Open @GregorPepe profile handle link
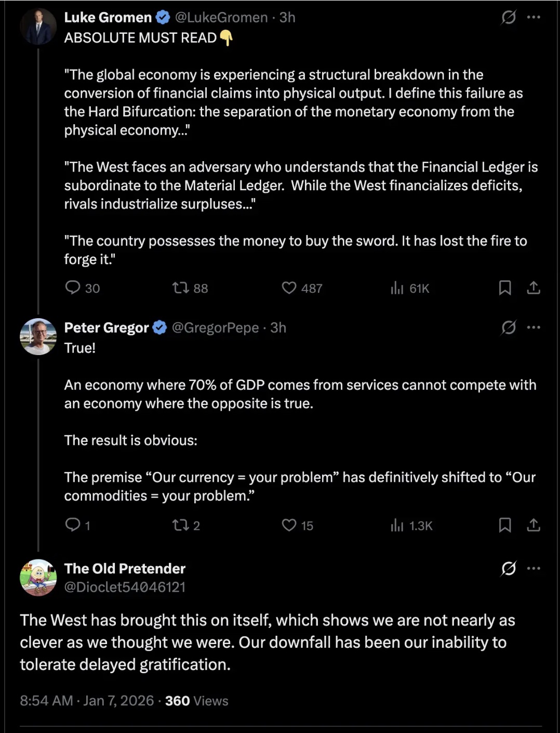 [x=215, y=328]
